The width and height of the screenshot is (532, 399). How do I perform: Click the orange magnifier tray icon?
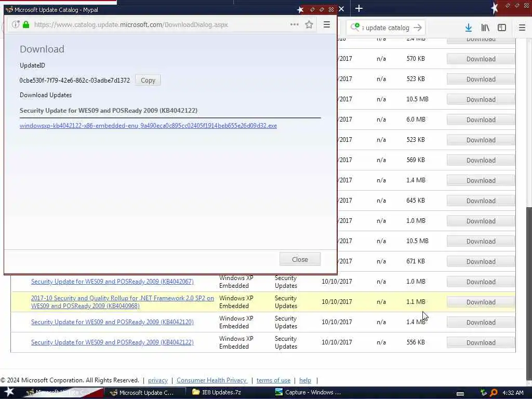pyautogui.click(x=494, y=393)
